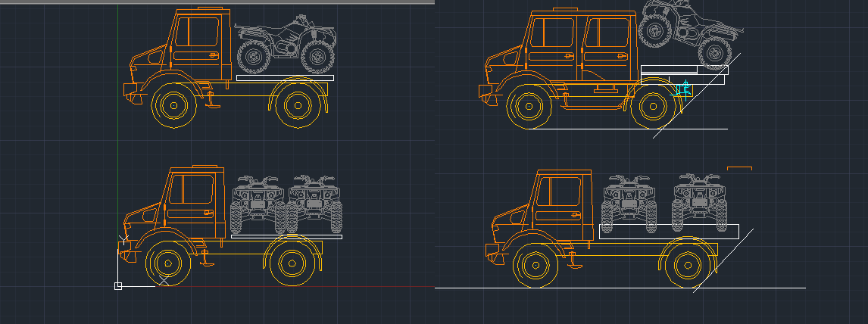868x324 pixels.
Task: Pick the rear wheel of the double-cab truck
Action: (653, 106)
